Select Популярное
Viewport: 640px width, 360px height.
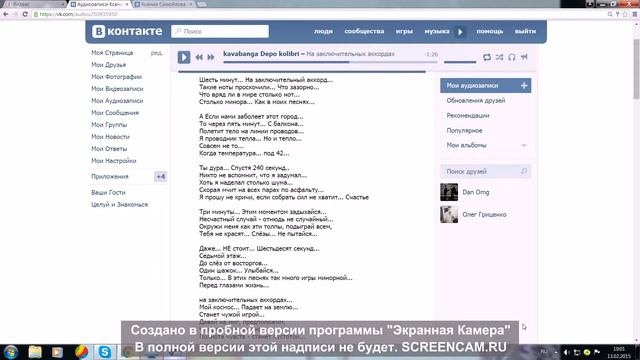(x=464, y=131)
